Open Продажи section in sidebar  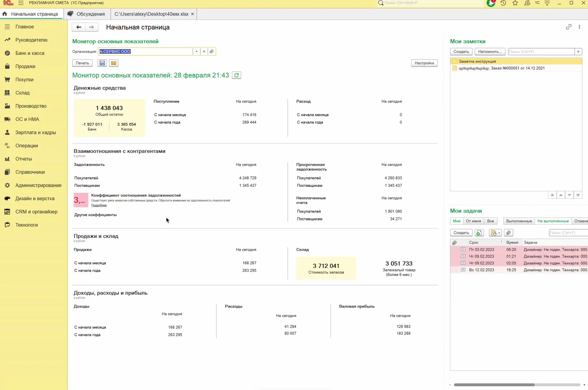(25, 66)
